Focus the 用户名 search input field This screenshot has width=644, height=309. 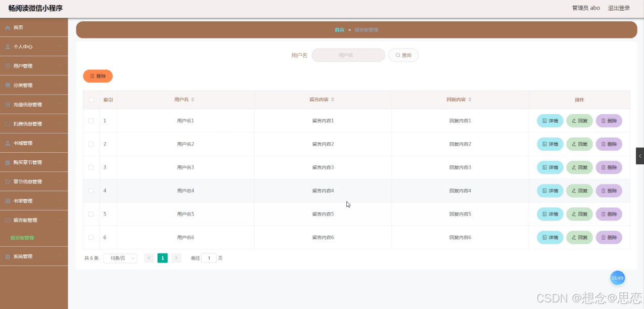[x=348, y=55]
